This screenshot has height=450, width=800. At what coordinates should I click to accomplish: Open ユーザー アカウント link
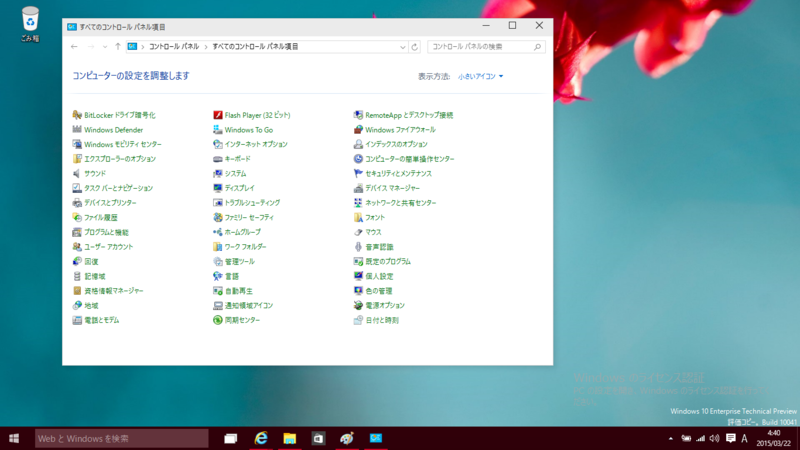point(109,246)
